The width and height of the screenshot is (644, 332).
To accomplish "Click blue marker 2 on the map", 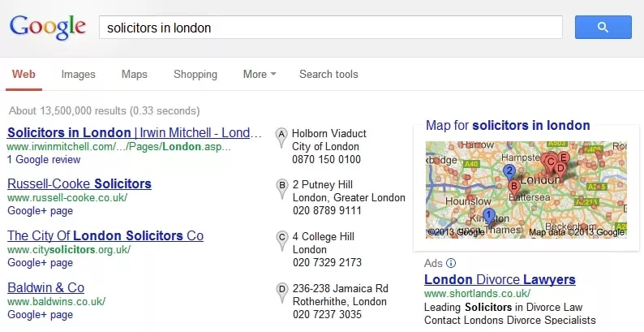I will point(509,172).
